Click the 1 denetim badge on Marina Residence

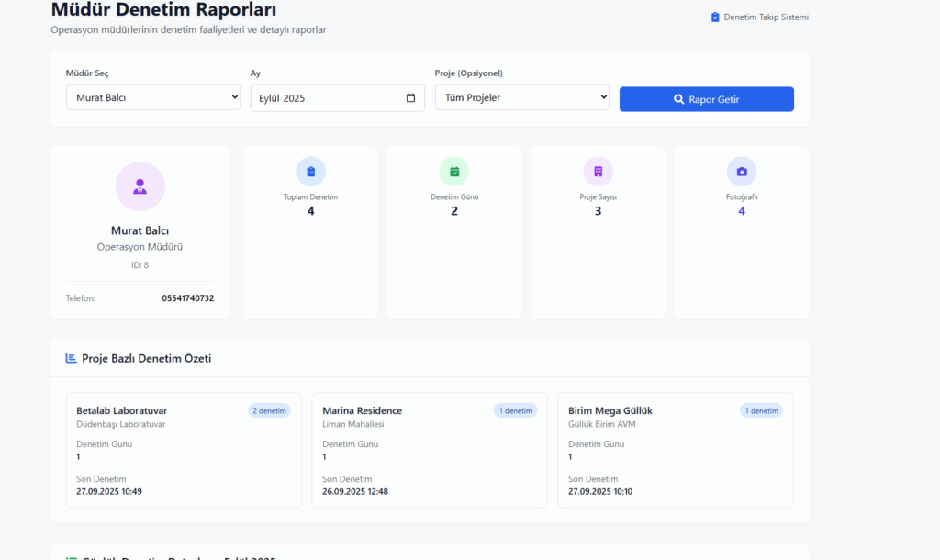(515, 410)
